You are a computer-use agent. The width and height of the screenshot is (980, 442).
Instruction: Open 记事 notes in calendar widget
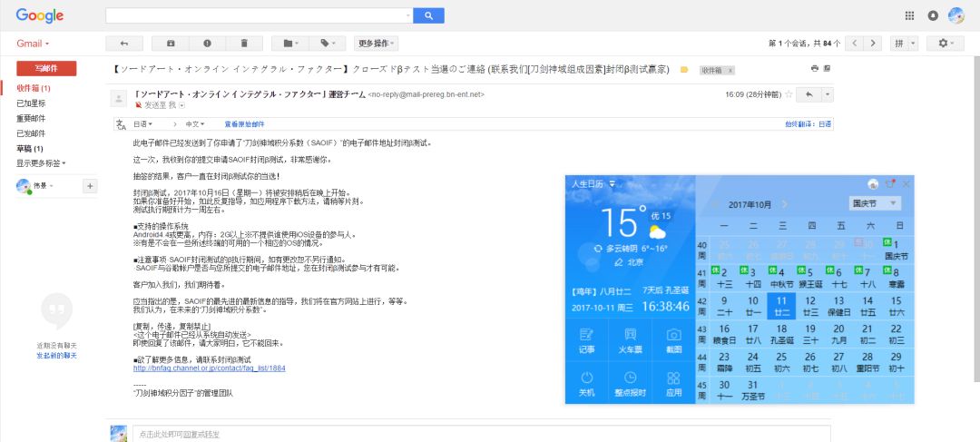[x=586, y=339]
